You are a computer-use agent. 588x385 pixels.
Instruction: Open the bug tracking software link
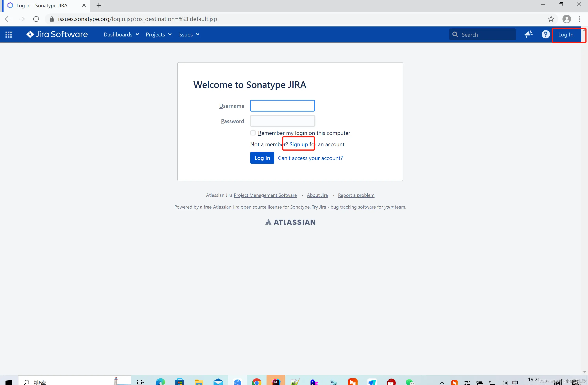coord(353,207)
